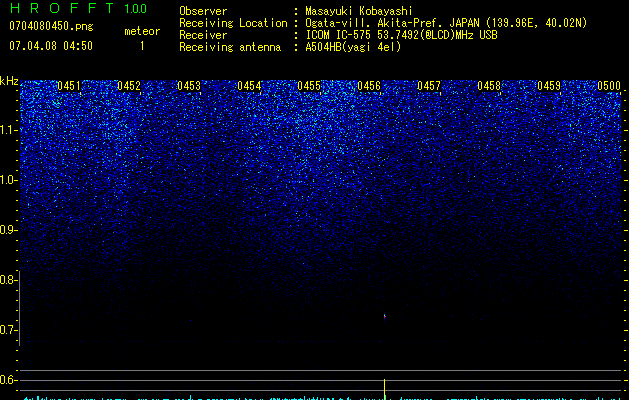Screen dimensions: 629x400
Task: Click the kHz axis unit label
Action: 9,81
